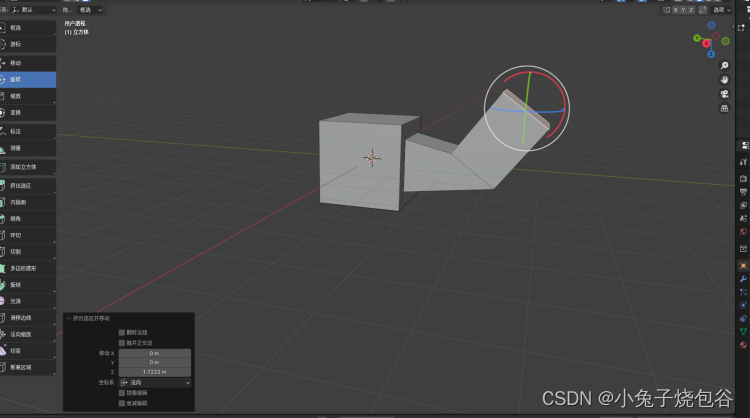Select the 滑移边线 edge slide tool
Image resolution: width=750 pixels, height=418 pixels.
pyautogui.click(x=28, y=318)
